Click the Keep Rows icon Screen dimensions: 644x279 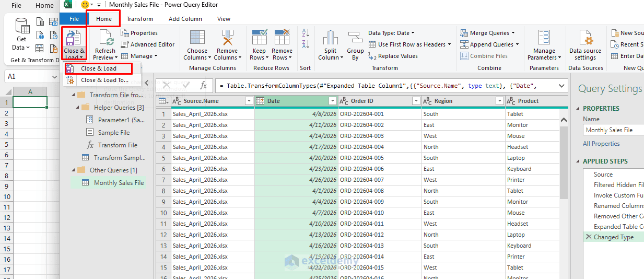click(x=259, y=38)
